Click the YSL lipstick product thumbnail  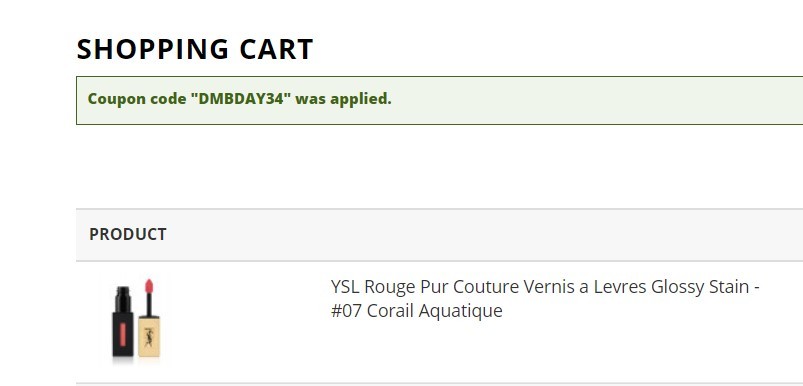(x=136, y=320)
